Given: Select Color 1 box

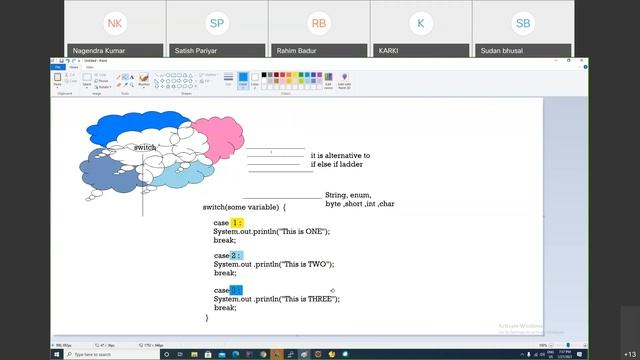Looking at the screenshot, I should [x=243, y=80].
